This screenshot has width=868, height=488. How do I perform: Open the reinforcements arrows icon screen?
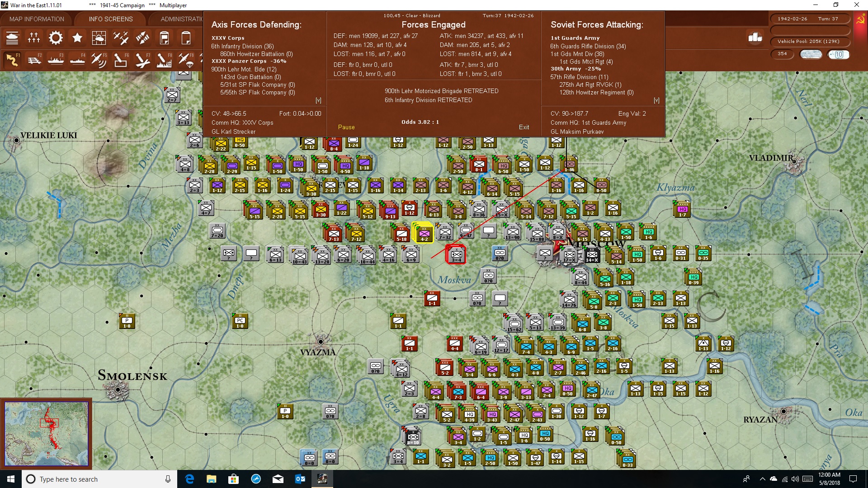pos(142,38)
